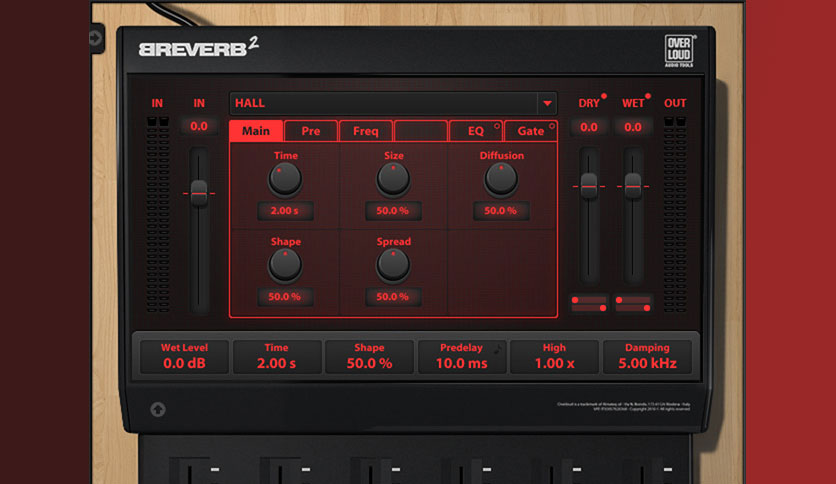Image resolution: width=836 pixels, height=484 pixels.
Task: Click the Time knob
Action: click(285, 179)
